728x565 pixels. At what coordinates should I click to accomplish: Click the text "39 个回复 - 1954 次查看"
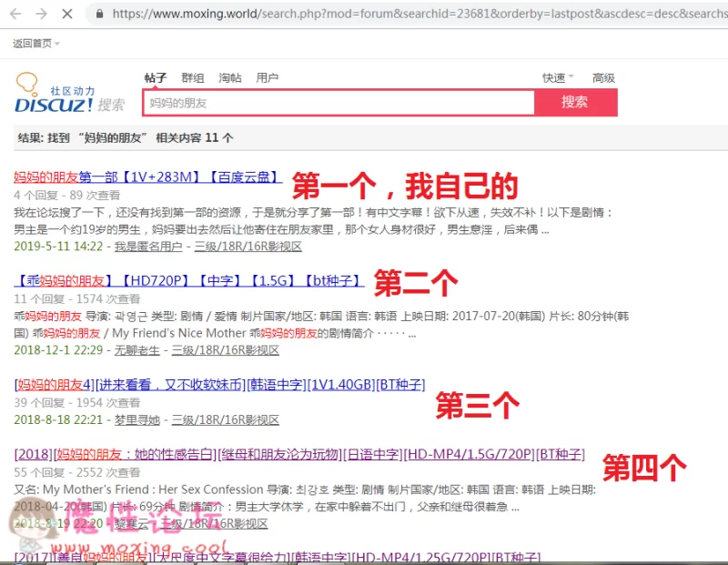(77, 402)
